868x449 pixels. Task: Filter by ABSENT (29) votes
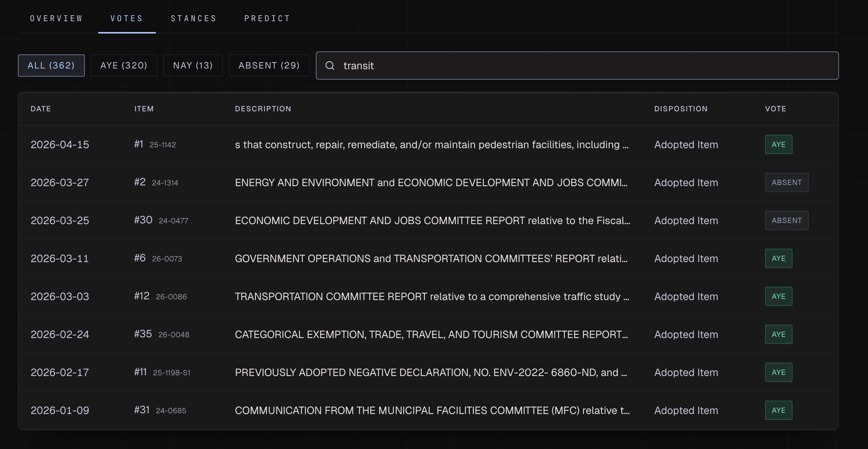click(269, 66)
